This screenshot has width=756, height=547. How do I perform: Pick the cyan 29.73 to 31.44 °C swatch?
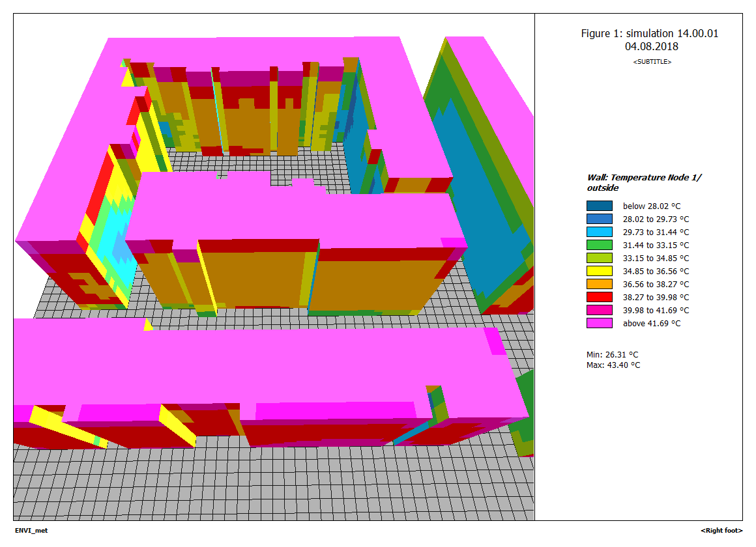pyautogui.click(x=600, y=232)
